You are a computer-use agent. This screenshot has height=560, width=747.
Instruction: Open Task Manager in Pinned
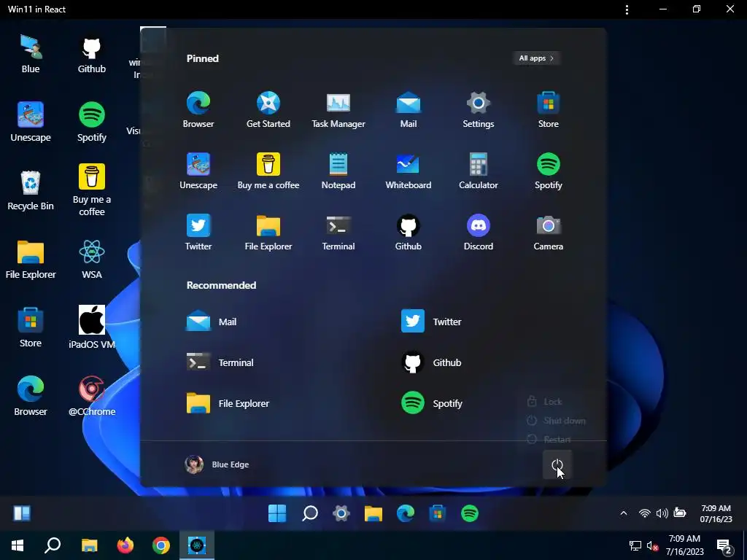coord(338,109)
